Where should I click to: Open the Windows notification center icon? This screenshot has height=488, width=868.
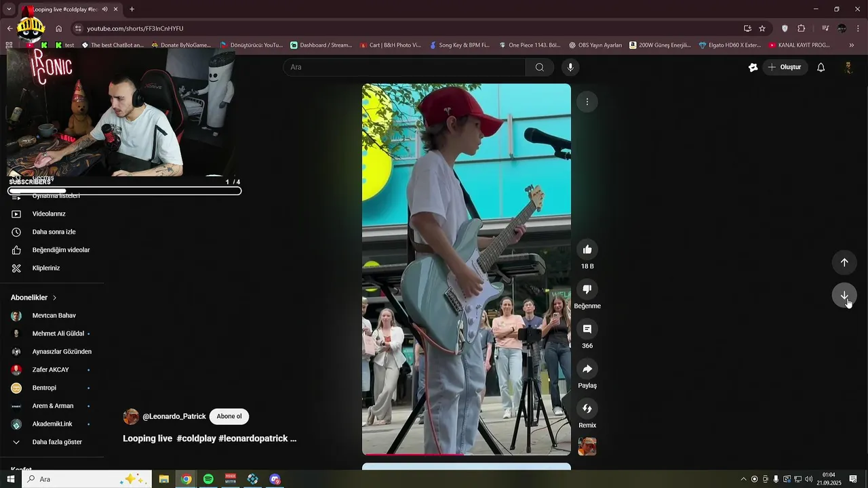(853, 479)
